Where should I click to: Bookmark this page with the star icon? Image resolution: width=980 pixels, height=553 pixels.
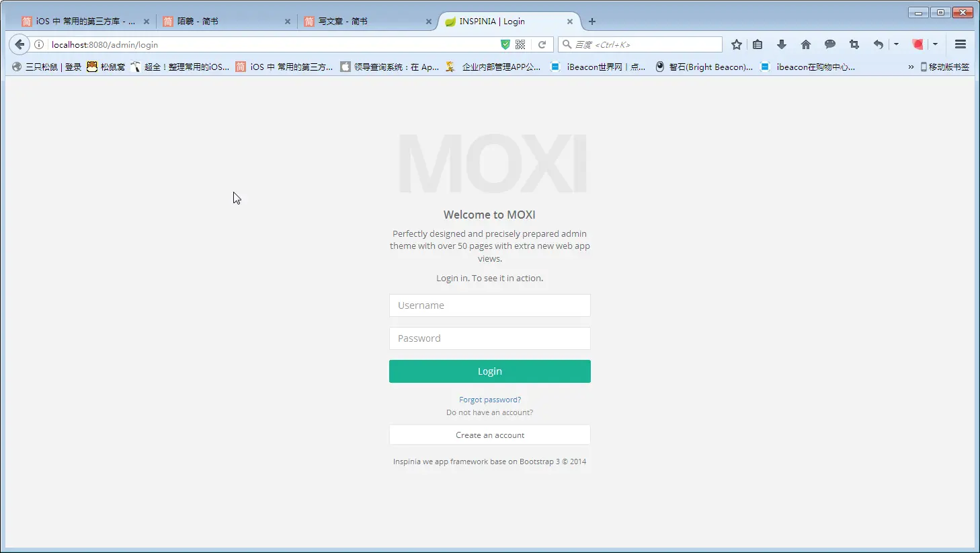coord(737,44)
